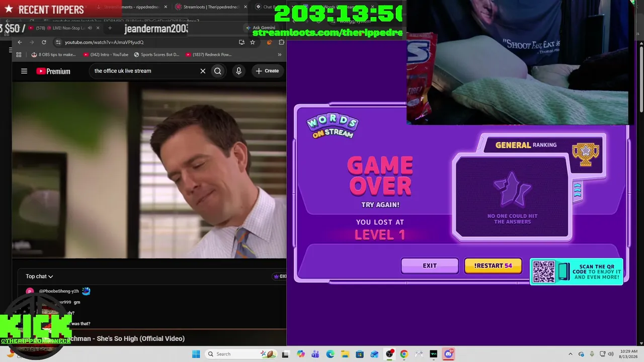This screenshot has width=644, height=362.
Task: Open Microsoft Teams from the taskbar
Action: (315, 354)
